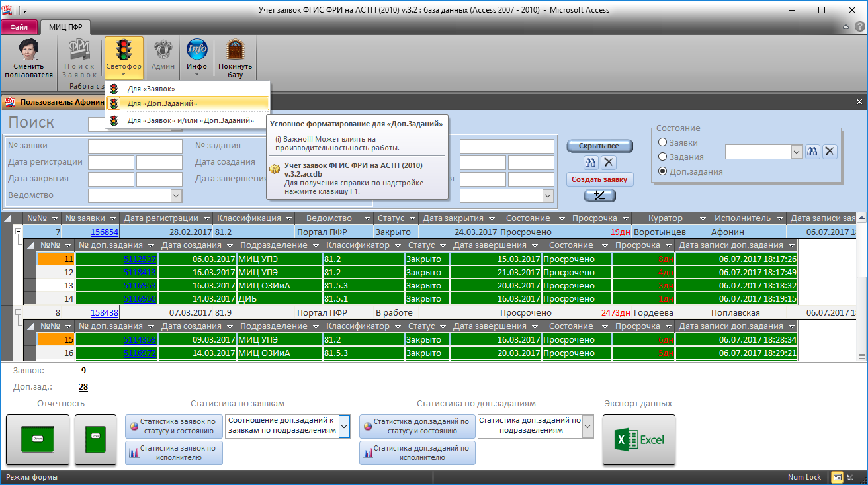Click the X clear icon in Состояние panel
The height and width of the screenshot is (485, 868).
(x=830, y=152)
